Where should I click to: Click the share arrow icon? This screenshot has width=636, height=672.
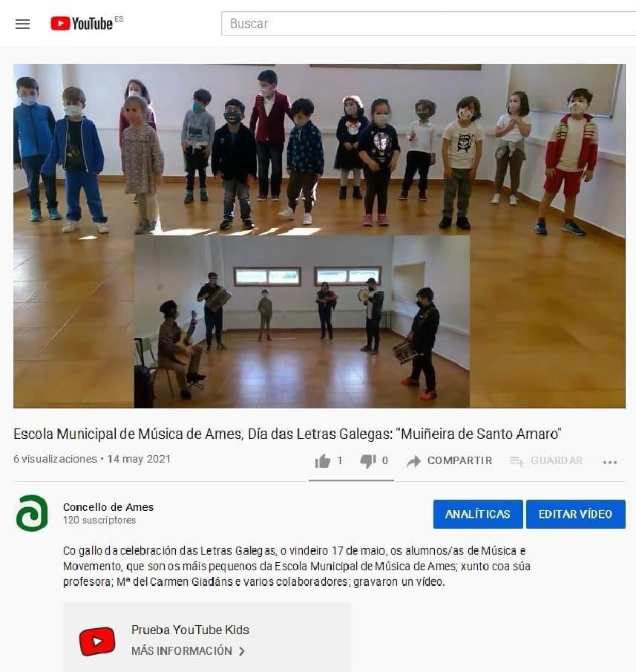(413, 461)
